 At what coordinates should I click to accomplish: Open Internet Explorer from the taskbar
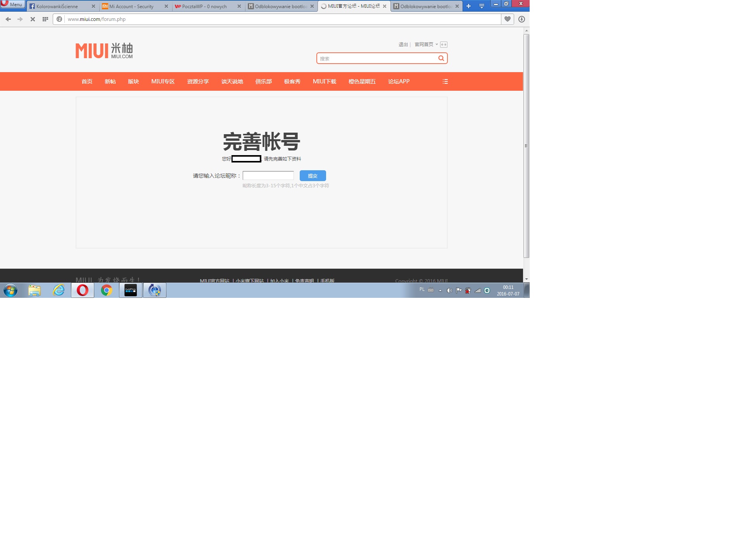click(x=59, y=290)
